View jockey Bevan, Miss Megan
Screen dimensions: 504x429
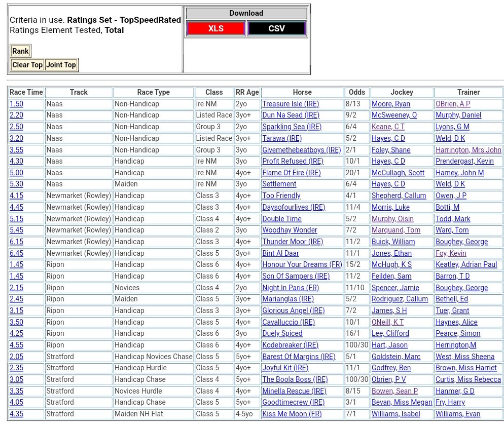coord(402,402)
